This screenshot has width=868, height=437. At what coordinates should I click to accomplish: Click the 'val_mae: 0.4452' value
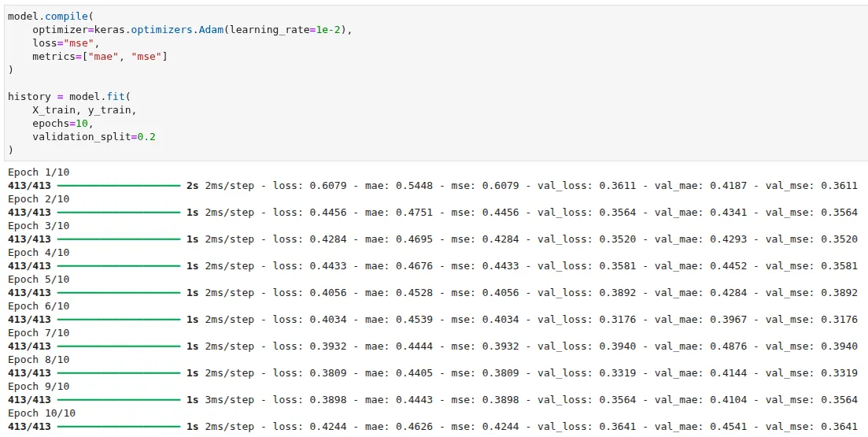(701, 266)
